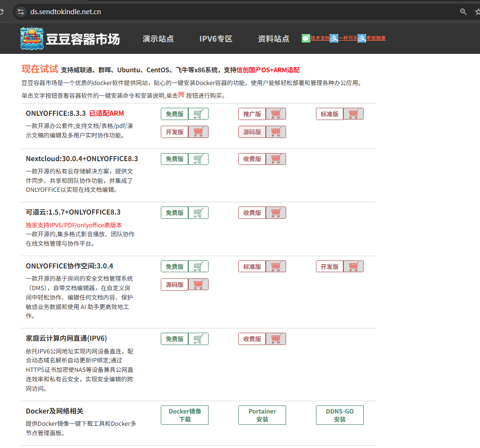Image resolution: width=480 pixels, height=448 pixels.
Task: View ONLYOFFICE协作空间 免费版 install command
Action: [x=175, y=267]
